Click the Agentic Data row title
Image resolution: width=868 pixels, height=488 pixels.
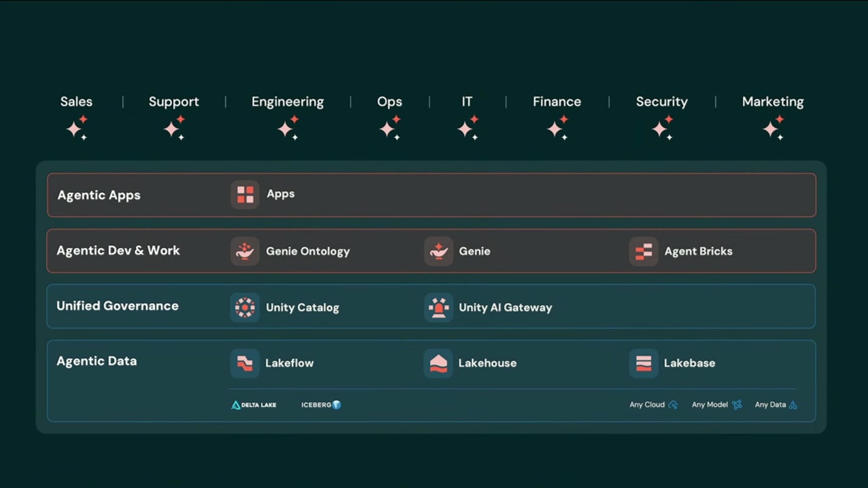(x=96, y=361)
